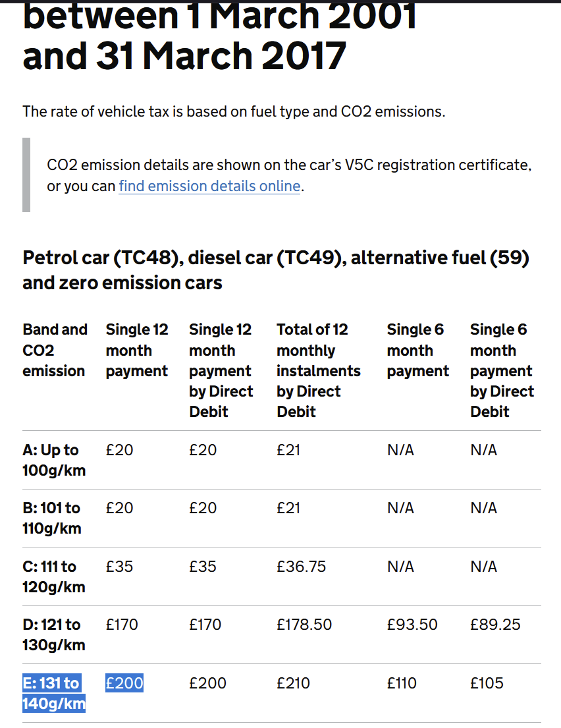Select the C: 111 to 120g/km row label
The height and width of the screenshot is (728, 561).
click(x=54, y=576)
